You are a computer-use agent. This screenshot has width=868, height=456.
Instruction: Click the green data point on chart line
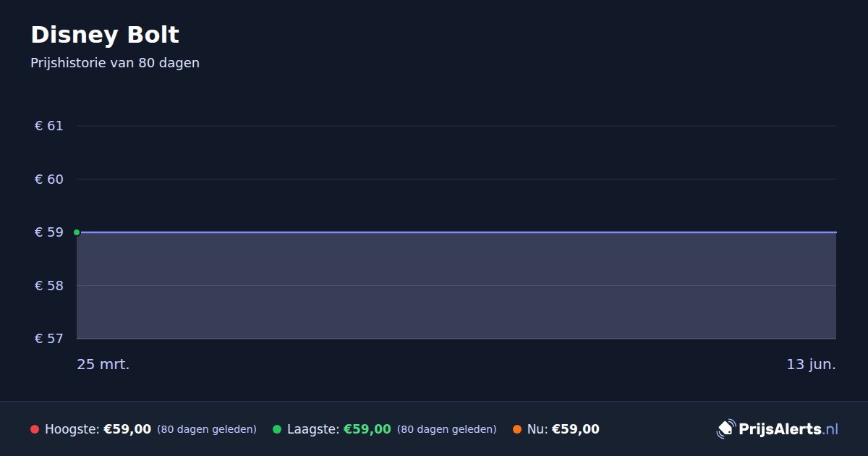[77, 232]
